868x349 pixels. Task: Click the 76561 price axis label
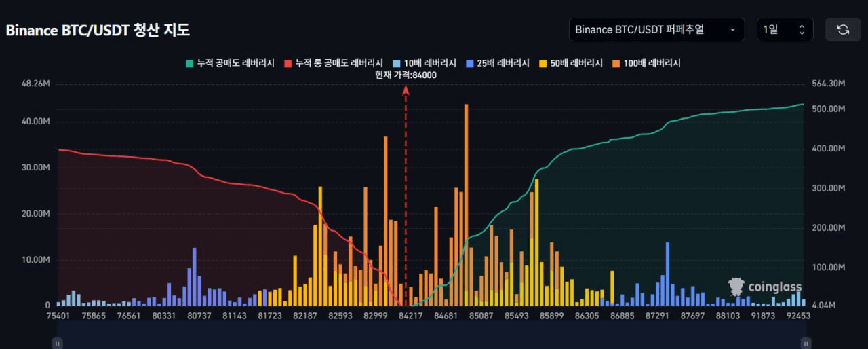tap(128, 316)
